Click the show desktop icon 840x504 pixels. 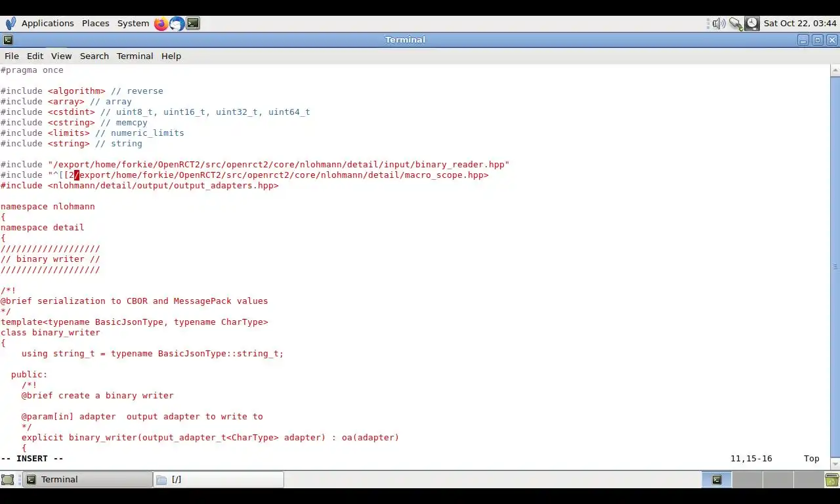(x=8, y=480)
